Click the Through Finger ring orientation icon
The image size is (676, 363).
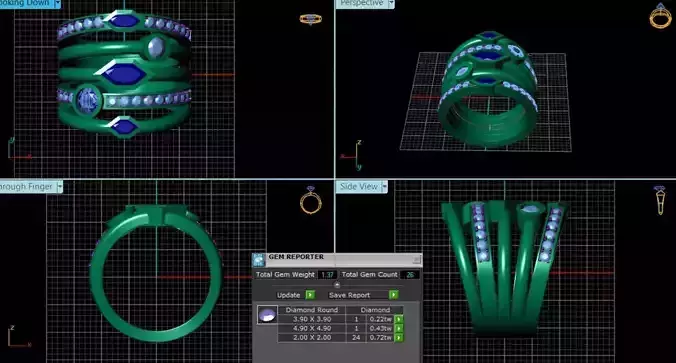[x=311, y=200]
